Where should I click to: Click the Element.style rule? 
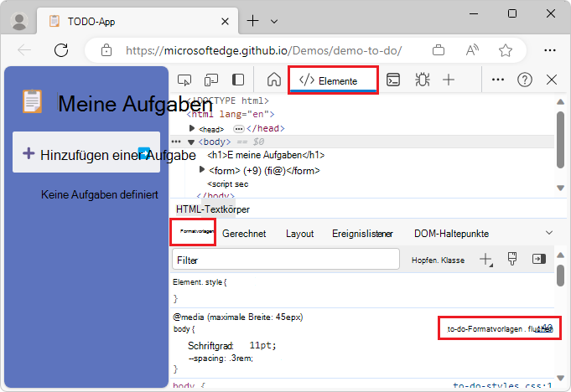coord(200,282)
